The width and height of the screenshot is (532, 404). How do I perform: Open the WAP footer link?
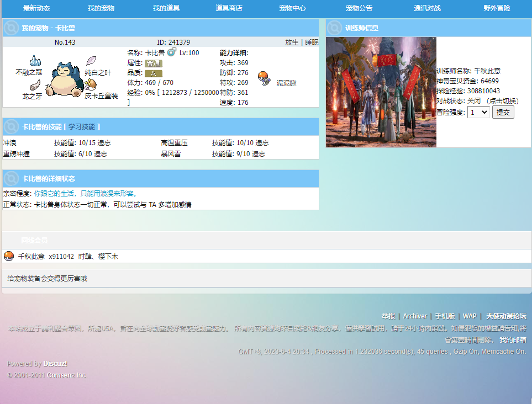[470, 316]
